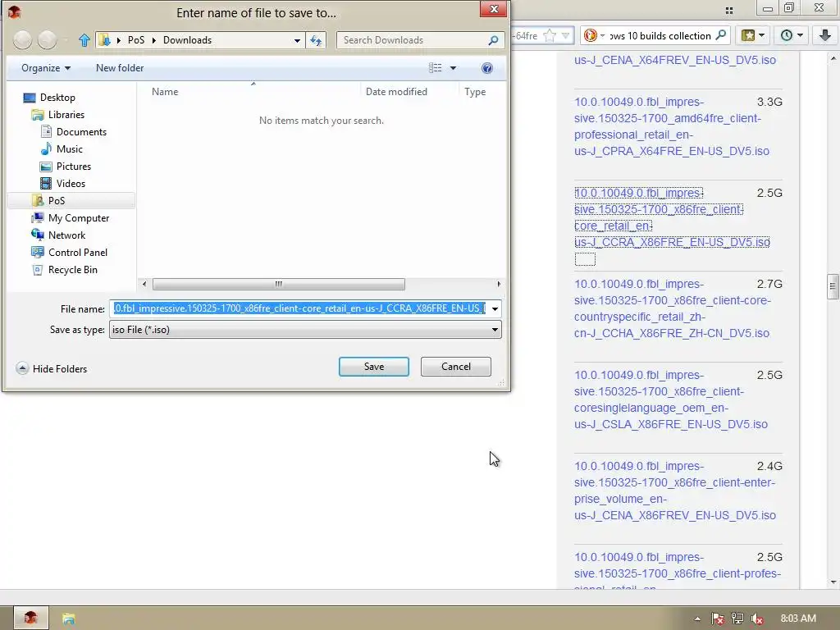Click the muted volume tray icon
This screenshot has height=630, width=840.
click(757, 619)
